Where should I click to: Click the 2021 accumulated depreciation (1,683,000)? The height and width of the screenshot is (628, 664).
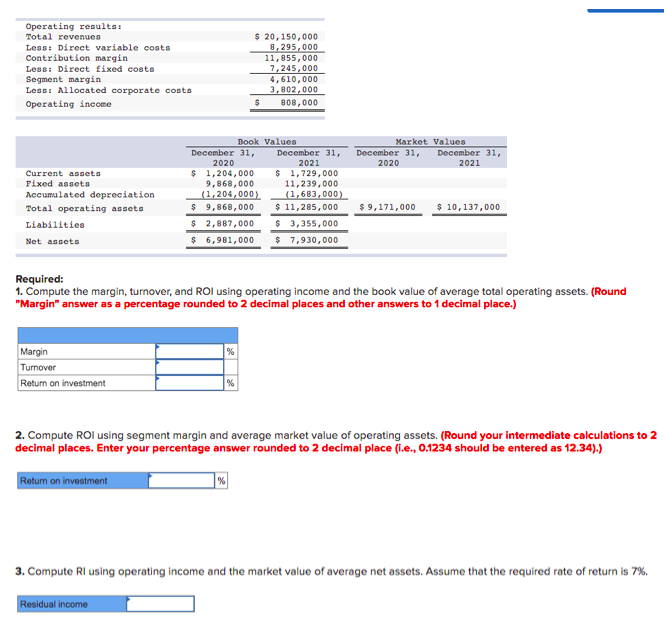[314, 194]
